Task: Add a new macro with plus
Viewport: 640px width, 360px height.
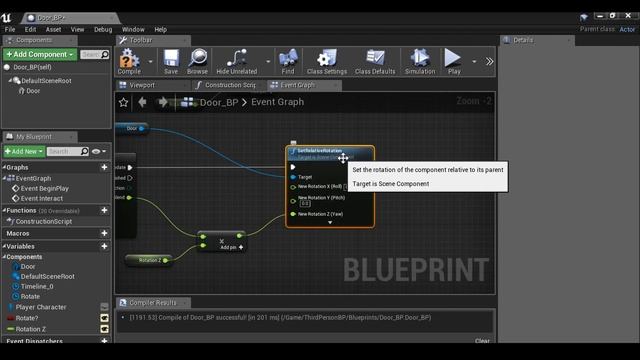Action: click(104, 233)
